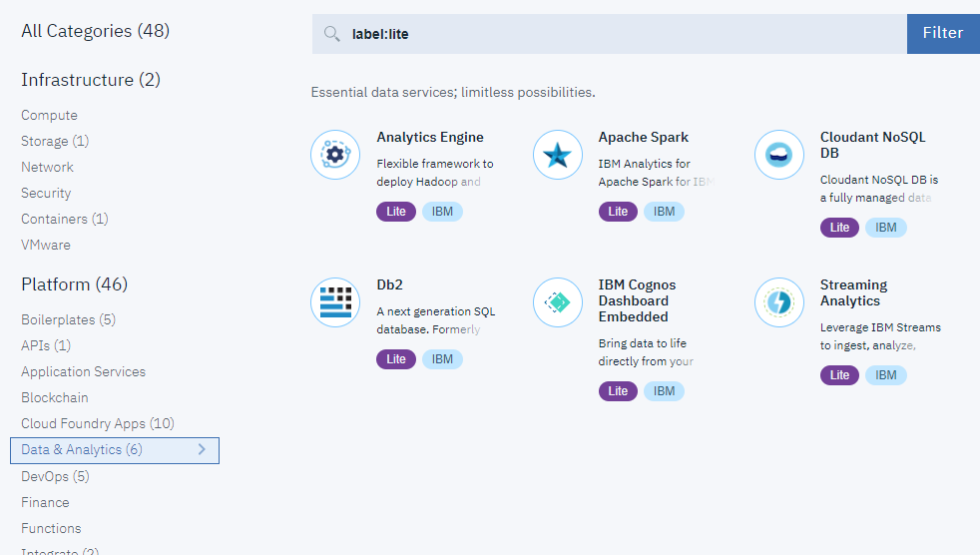This screenshot has width=980, height=555.
Task: Click 'Leverage IBM Streams to ingest' description
Action: (880, 336)
